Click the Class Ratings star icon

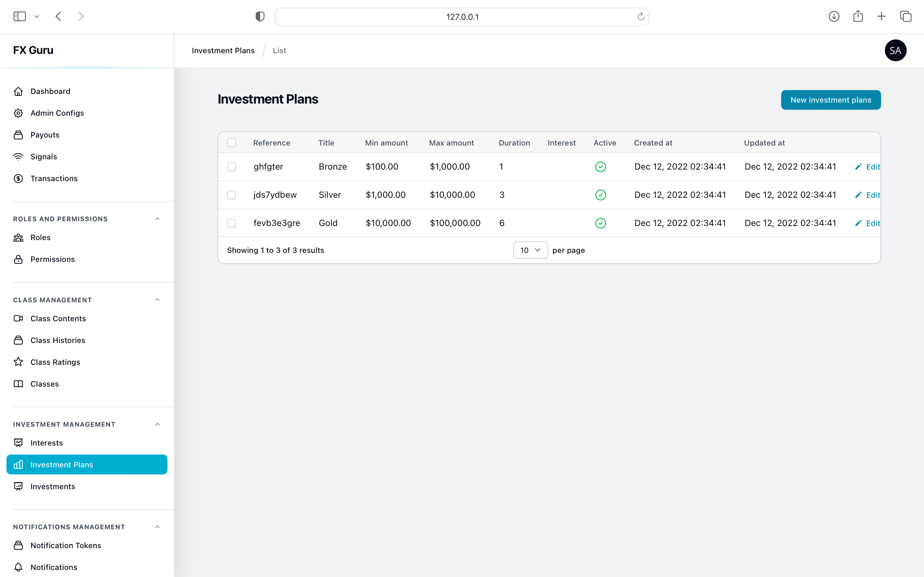point(18,362)
